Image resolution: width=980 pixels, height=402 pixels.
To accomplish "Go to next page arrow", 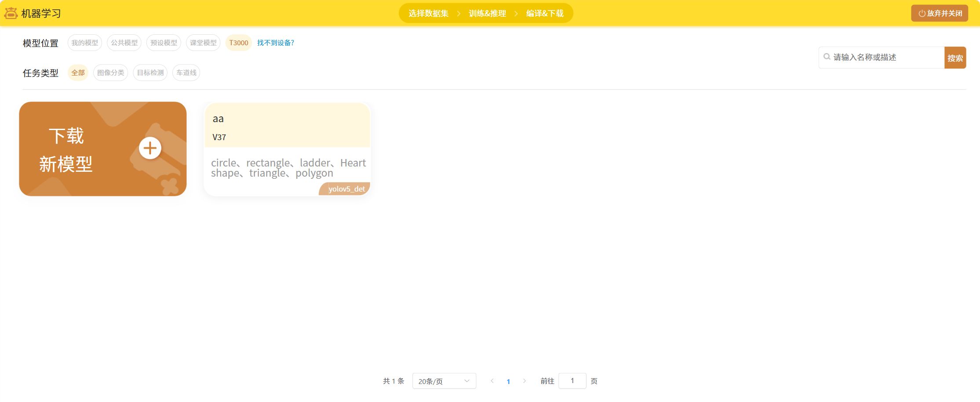I will (525, 381).
